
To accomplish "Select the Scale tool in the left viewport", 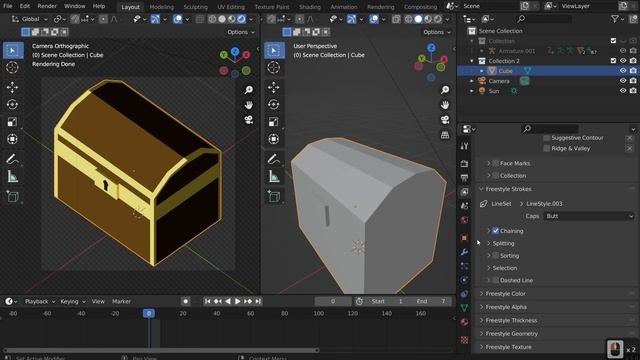I will pyautogui.click(x=12, y=122).
